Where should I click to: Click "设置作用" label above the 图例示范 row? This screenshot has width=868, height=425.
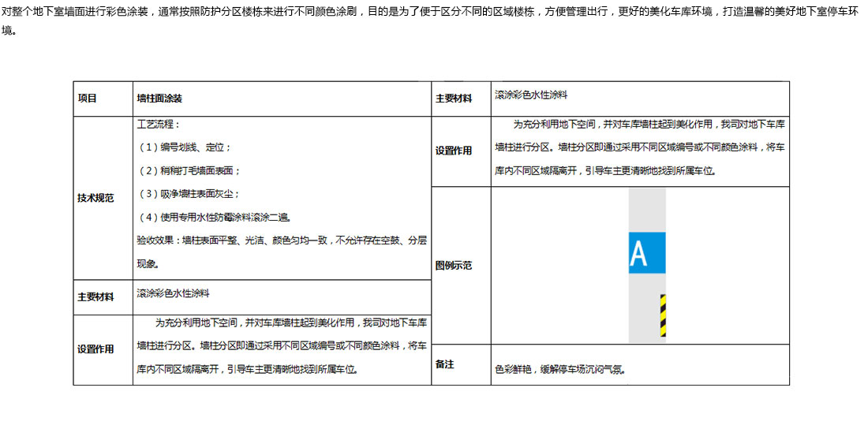pos(454,151)
